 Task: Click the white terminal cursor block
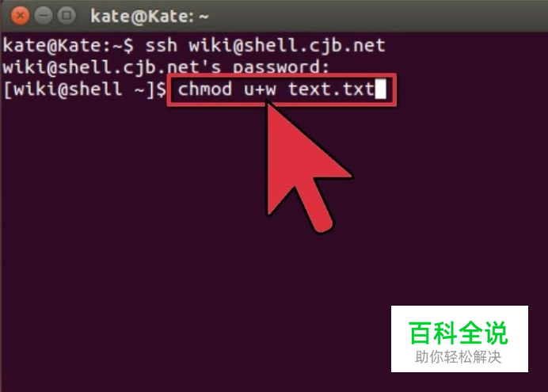(x=381, y=89)
